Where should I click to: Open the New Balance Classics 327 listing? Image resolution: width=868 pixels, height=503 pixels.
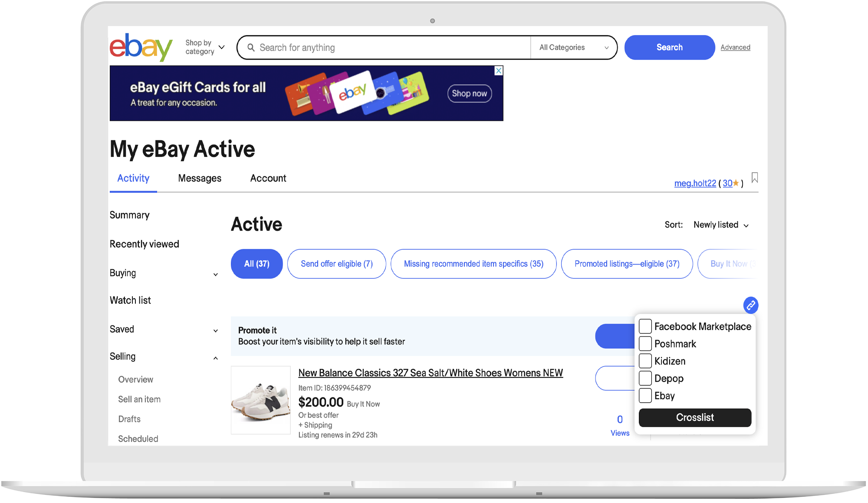[430, 373]
